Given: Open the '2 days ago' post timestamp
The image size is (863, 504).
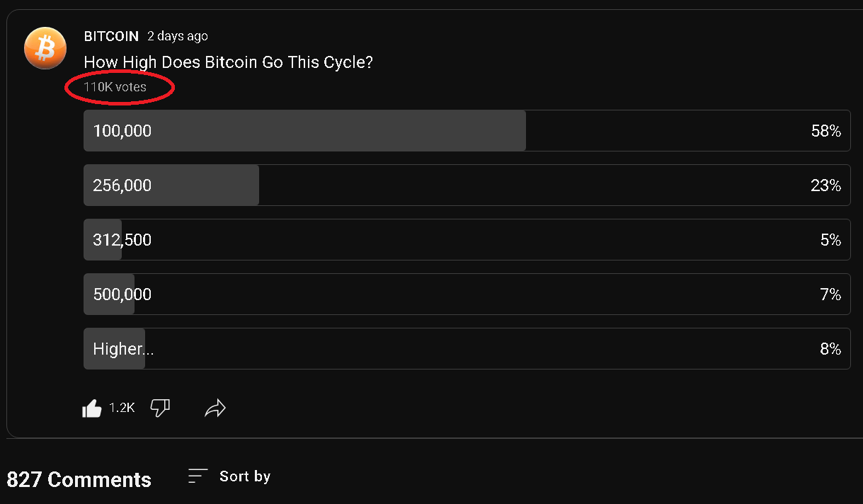Looking at the screenshot, I should [177, 36].
